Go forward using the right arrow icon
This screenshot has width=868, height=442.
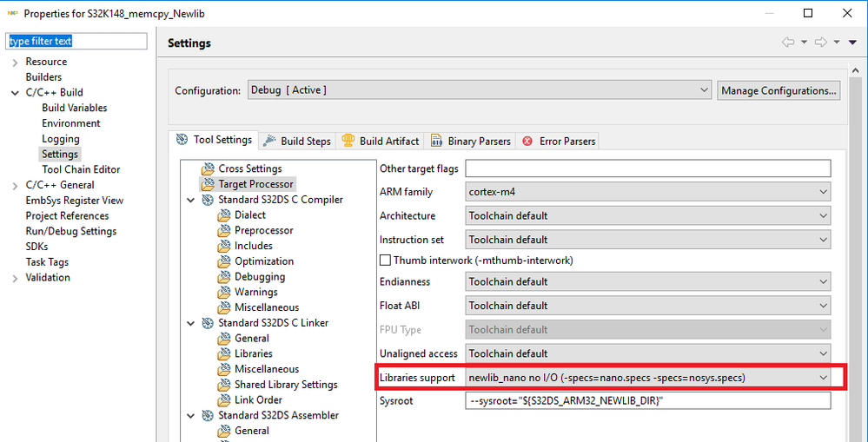[821, 42]
